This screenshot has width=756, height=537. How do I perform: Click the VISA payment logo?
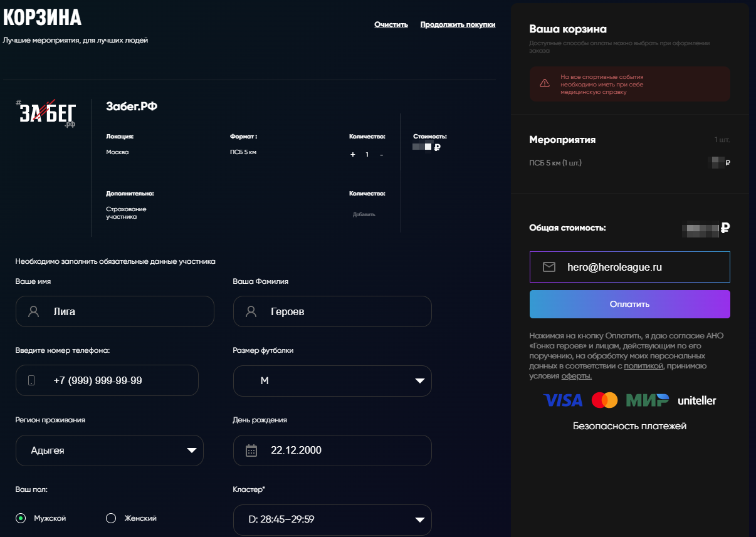click(563, 400)
